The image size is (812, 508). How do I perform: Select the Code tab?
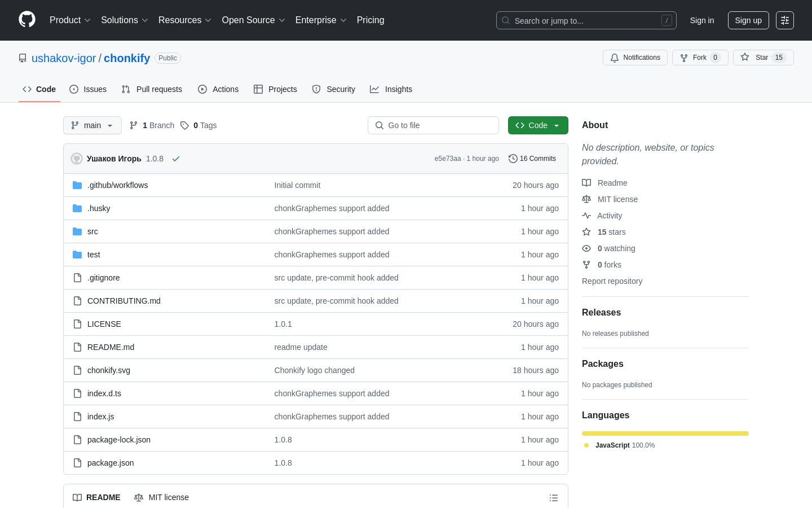39,89
